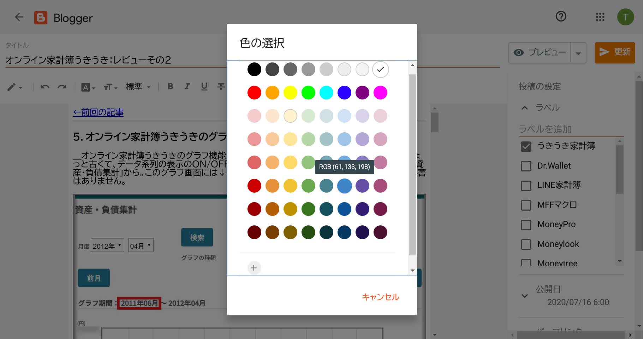The width and height of the screenshot is (644, 339).
Task: Open the preview dropdown arrow
Action: tap(578, 53)
